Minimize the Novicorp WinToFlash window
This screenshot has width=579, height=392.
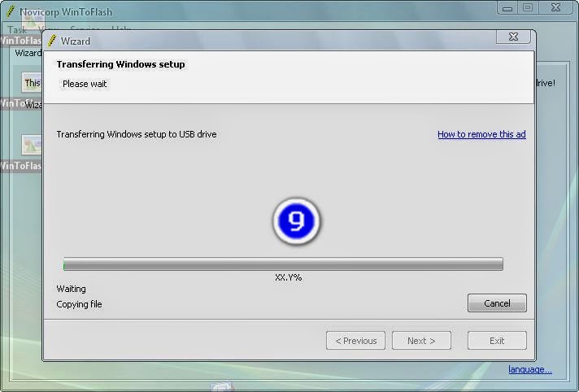(x=507, y=8)
